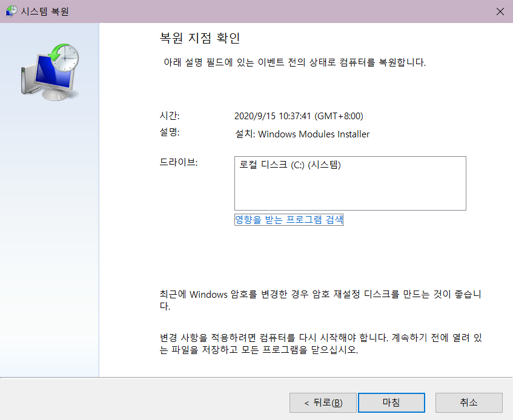Click blank area of the left blue sidebar
Screen dimensions: 513x420
[50, 242]
